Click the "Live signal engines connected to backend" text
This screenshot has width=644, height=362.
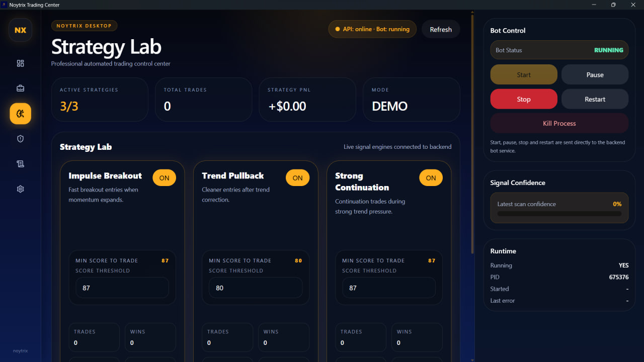(397, 147)
